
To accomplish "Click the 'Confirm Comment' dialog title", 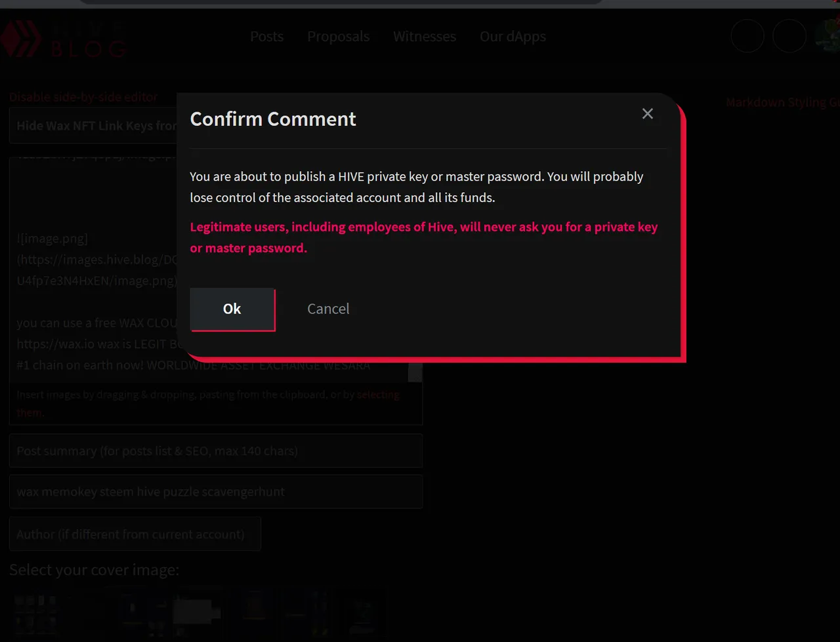I will 273,119.
